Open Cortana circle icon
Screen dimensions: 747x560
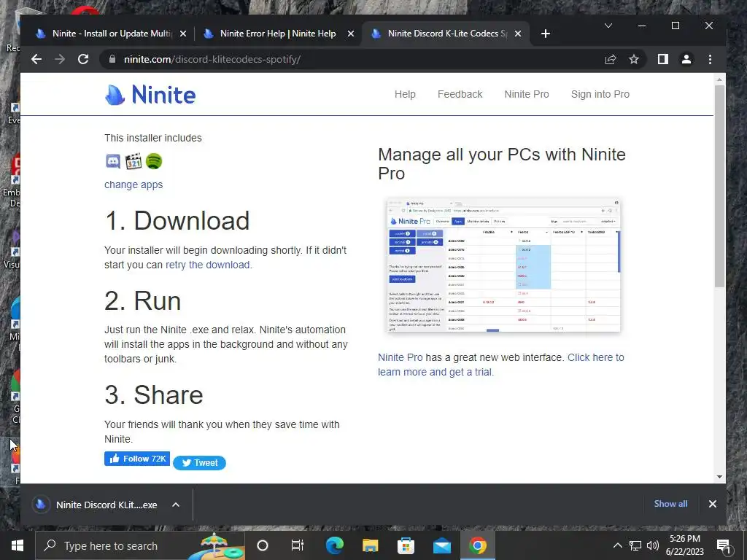click(x=263, y=545)
